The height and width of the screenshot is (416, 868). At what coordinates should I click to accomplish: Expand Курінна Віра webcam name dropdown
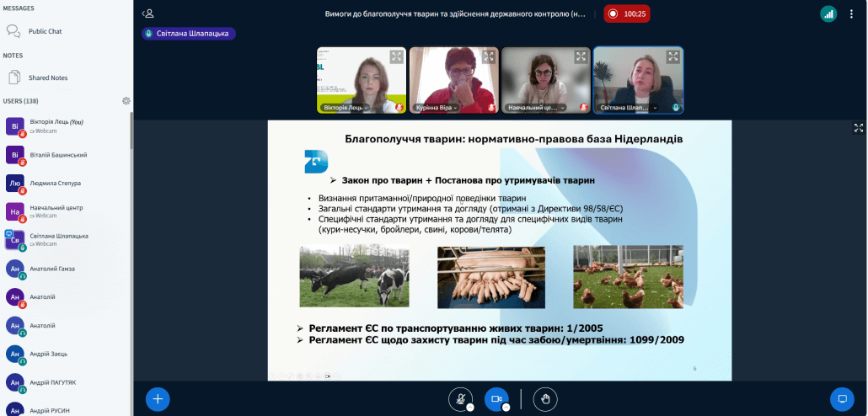click(x=456, y=108)
